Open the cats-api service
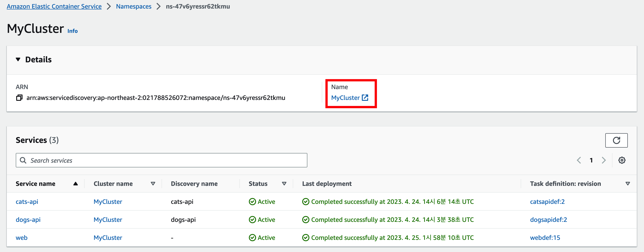Image resolution: width=644 pixels, height=252 pixels. pyautogui.click(x=27, y=202)
